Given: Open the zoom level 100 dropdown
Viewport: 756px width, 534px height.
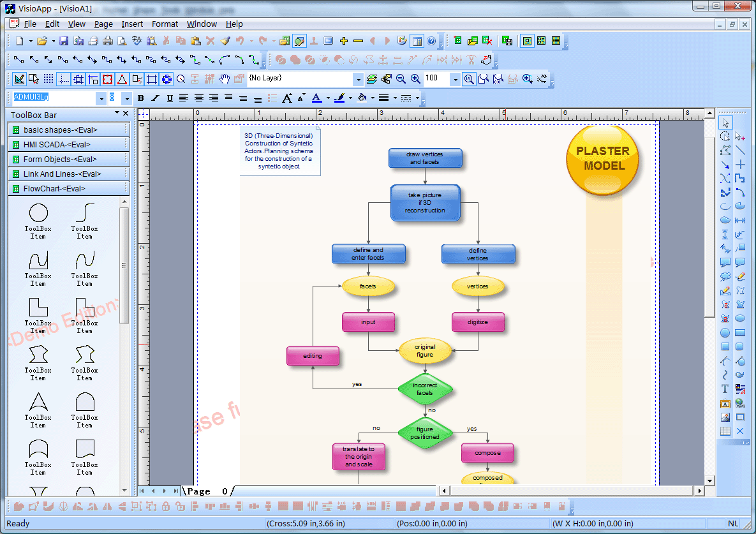Looking at the screenshot, I should coord(455,79).
